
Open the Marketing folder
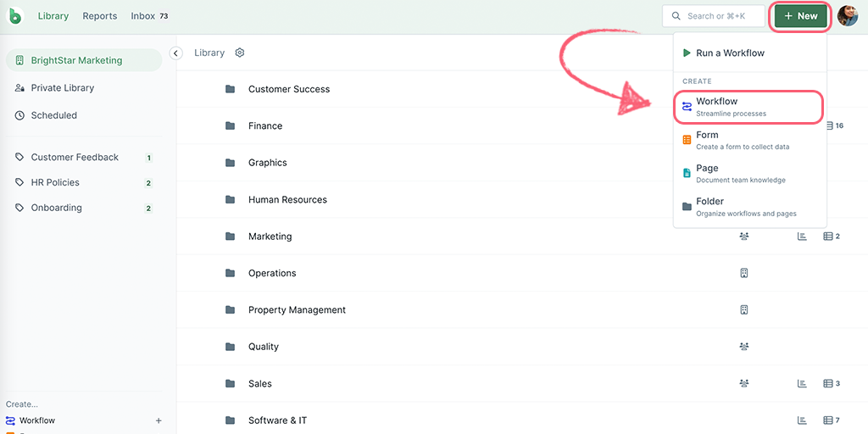tap(270, 236)
